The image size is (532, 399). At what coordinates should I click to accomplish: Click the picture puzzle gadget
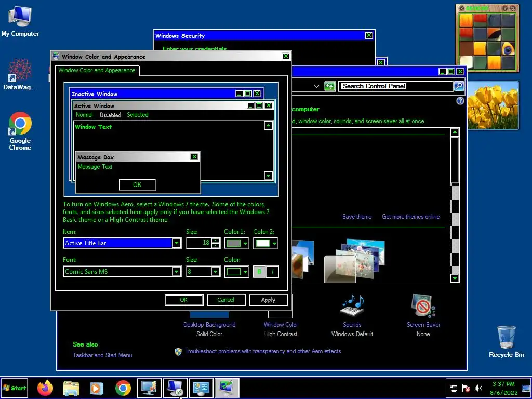(487, 38)
